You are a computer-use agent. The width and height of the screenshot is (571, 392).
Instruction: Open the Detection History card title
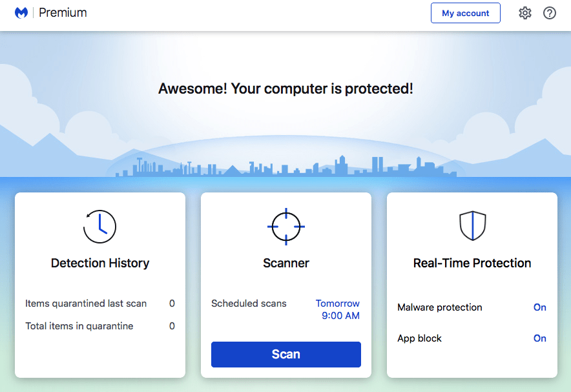[100, 263]
